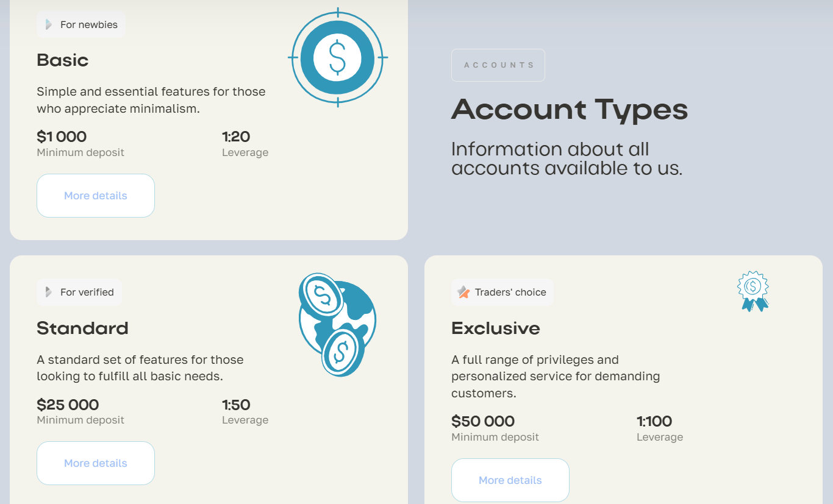833x504 pixels.
Task: Click the Account Types heading
Action: coord(570,110)
